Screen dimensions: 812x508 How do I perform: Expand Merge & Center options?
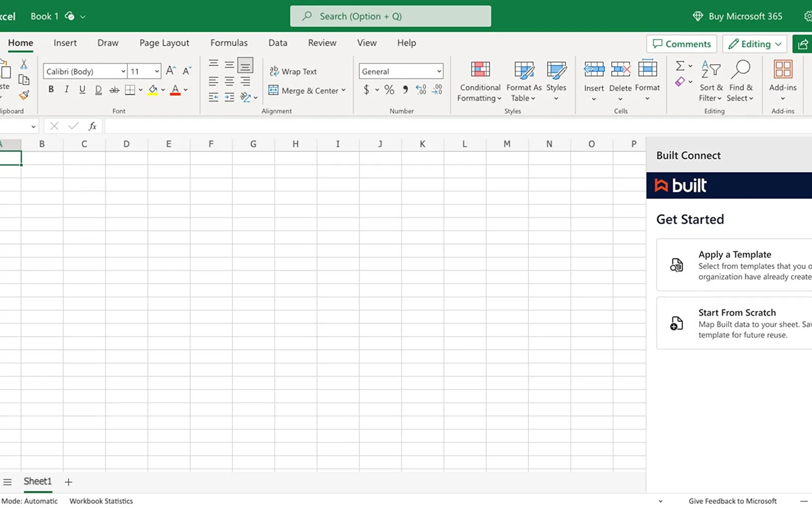(344, 90)
